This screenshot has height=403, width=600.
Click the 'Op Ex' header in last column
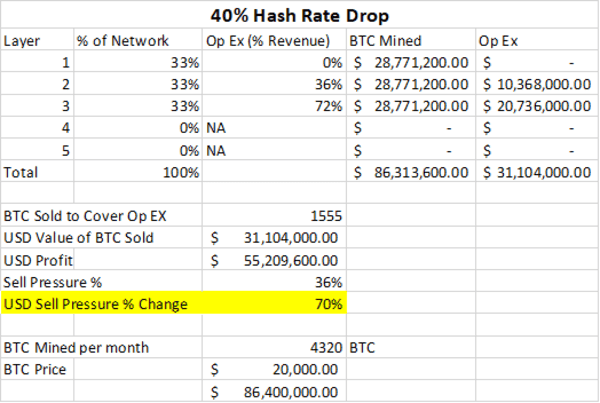click(537, 40)
